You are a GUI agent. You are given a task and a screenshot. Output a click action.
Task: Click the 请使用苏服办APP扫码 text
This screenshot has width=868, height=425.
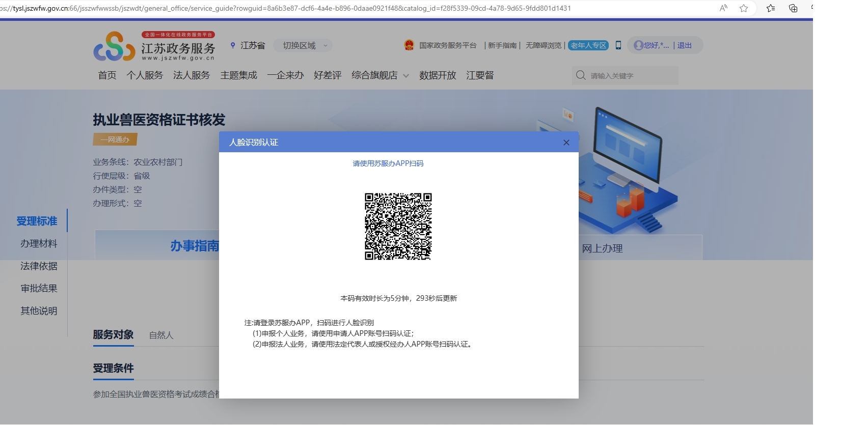point(388,163)
